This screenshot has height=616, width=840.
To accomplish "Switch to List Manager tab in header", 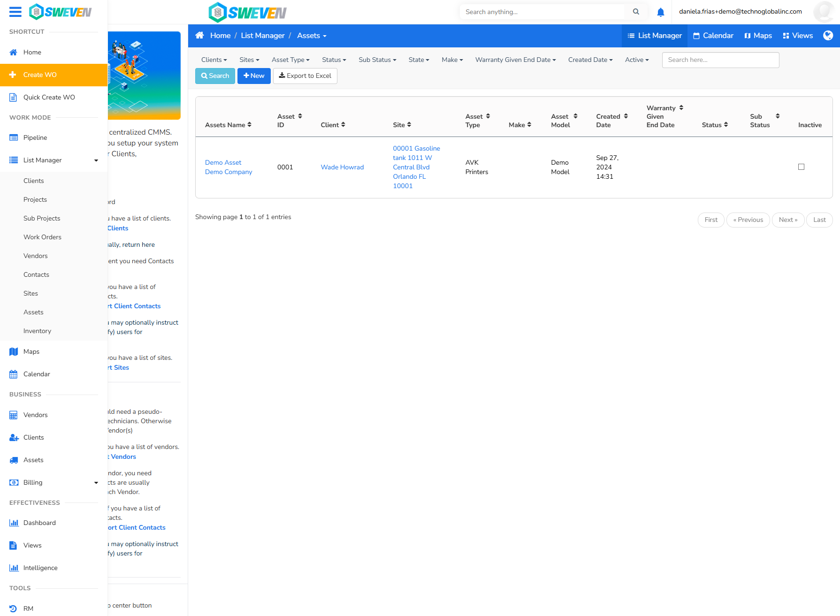I will coord(655,36).
